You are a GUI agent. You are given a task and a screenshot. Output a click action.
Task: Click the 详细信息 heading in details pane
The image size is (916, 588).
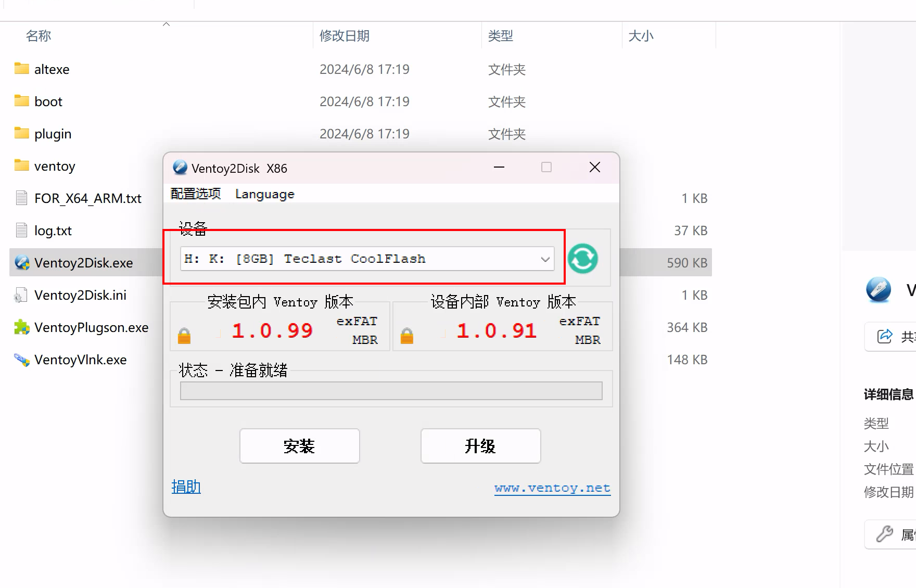[x=888, y=394]
